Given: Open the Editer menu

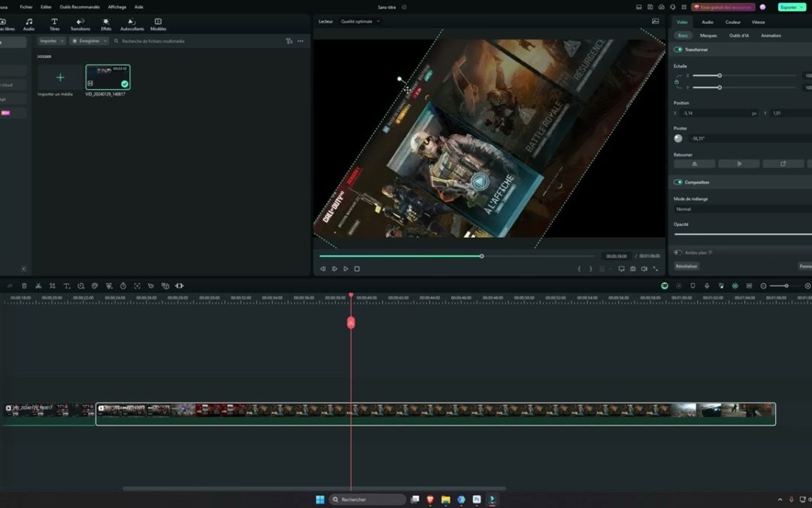Looking at the screenshot, I should [46, 8].
